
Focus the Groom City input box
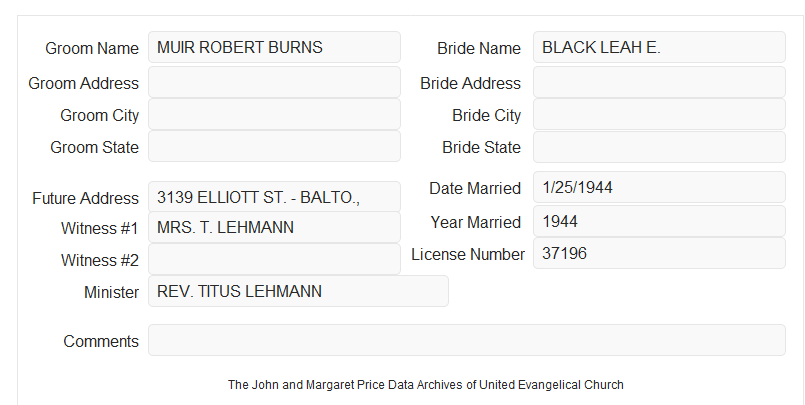pyautogui.click(x=274, y=114)
